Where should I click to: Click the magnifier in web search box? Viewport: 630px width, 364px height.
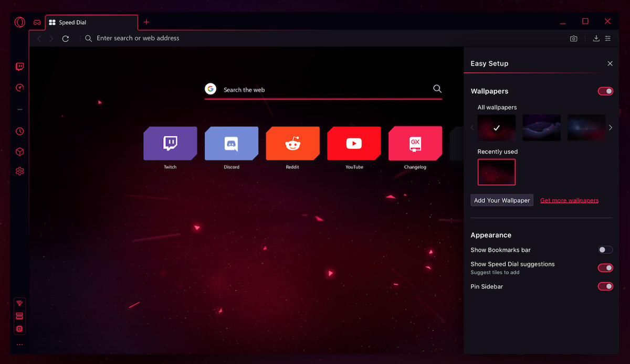[x=437, y=89]
